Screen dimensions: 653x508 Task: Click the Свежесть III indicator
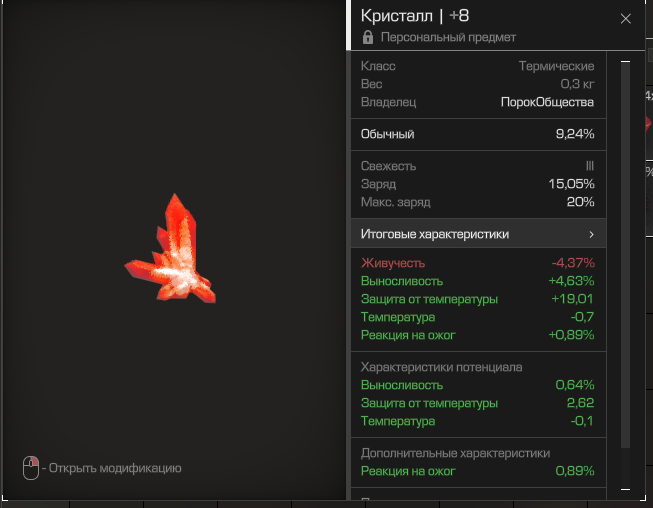(590, 166)
